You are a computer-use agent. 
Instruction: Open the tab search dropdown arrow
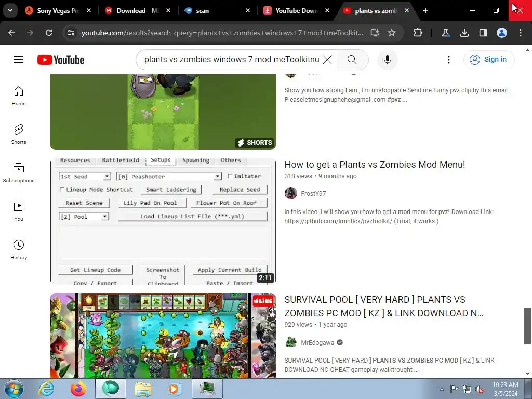(10, 10)
